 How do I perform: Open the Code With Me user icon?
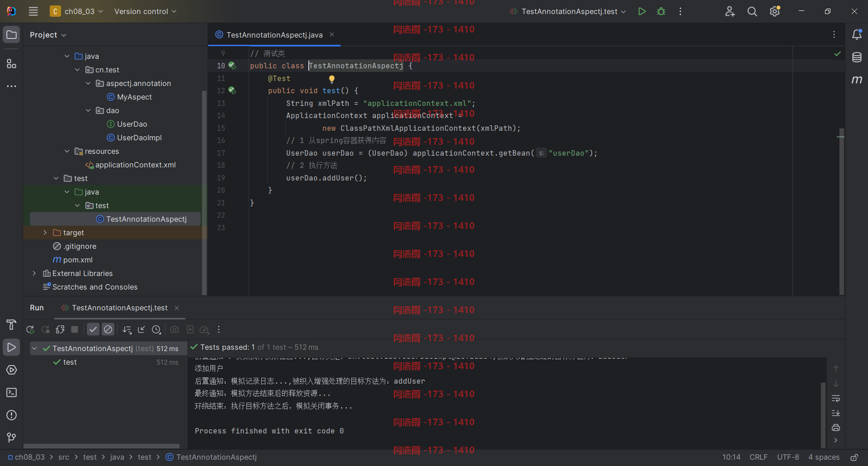coord(730,11)
